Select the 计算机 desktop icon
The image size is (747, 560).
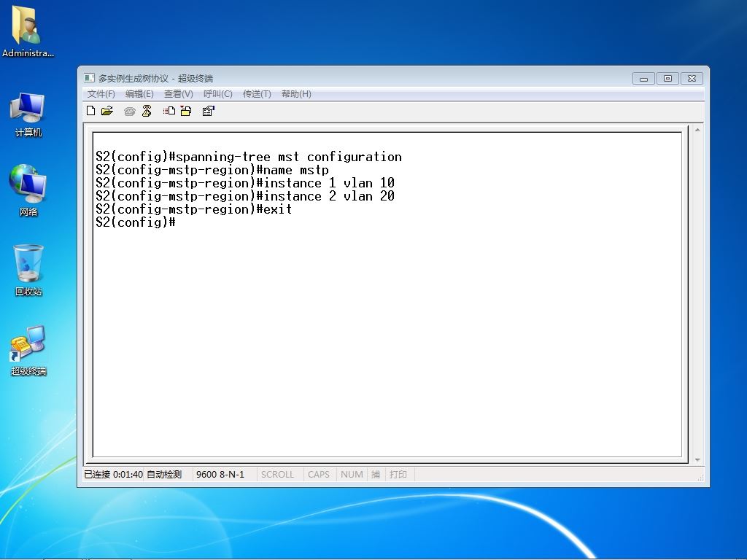pos(28,115)
